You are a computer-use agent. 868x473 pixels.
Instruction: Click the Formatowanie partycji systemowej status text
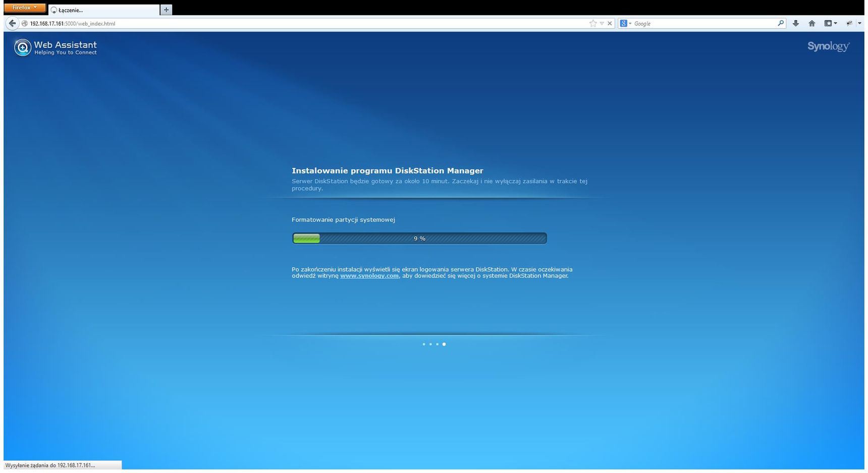343,220
